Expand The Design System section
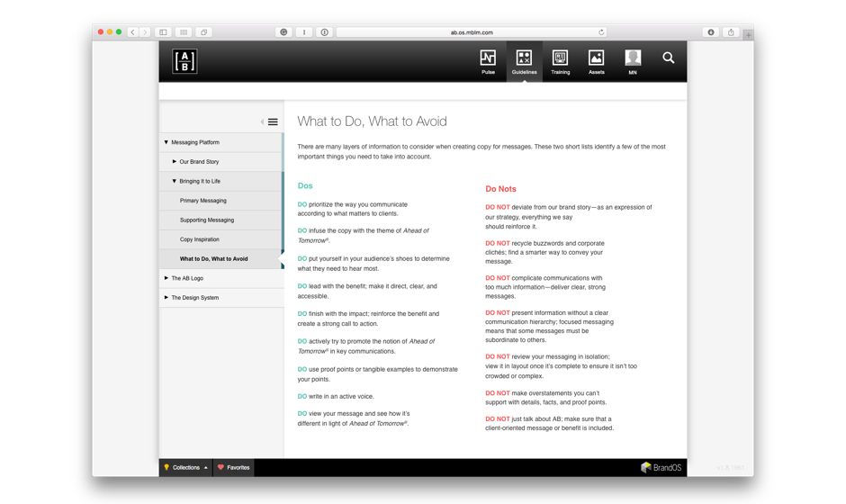The width and height of the screenshot is (846, 504). point(166,298)
